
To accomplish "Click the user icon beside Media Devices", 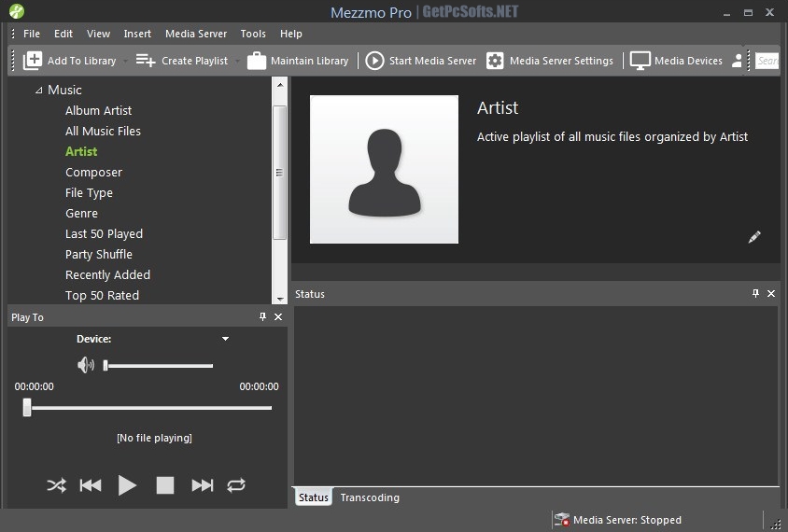I will [738, 61].
